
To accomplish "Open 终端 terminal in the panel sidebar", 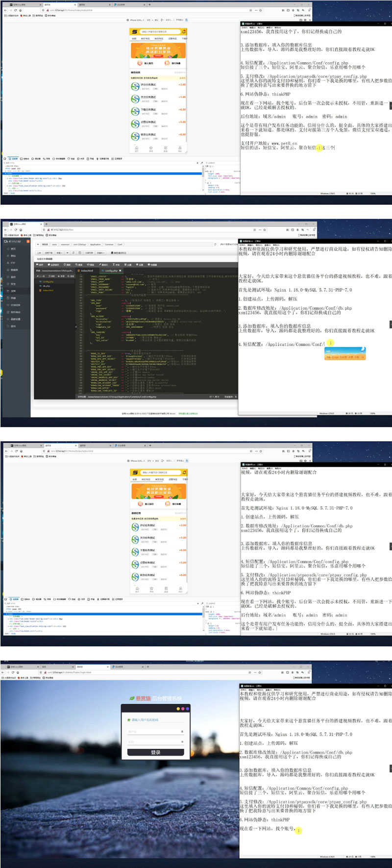I will click(13, 298).
